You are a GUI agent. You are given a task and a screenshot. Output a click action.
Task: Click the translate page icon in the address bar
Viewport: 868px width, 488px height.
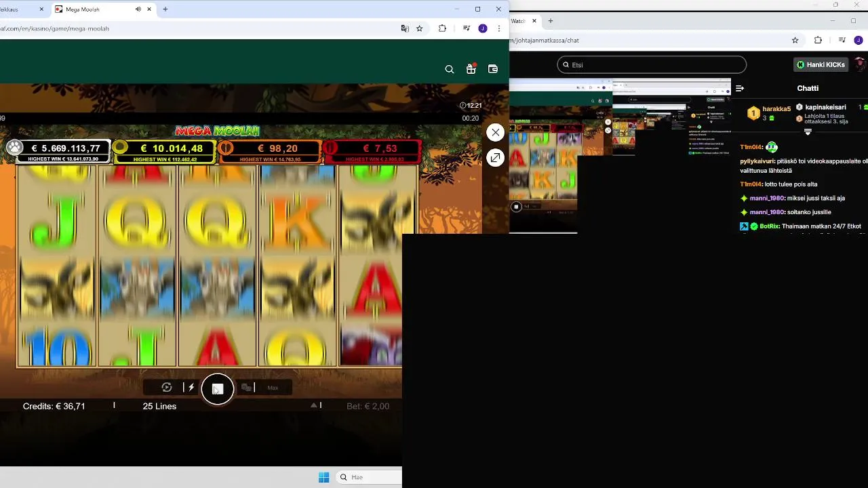405,28
